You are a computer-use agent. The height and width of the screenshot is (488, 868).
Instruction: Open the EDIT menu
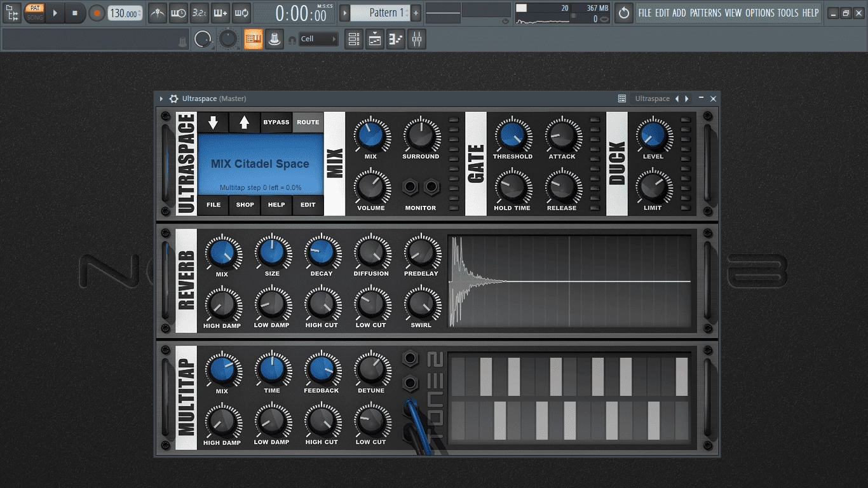[662, 13]
